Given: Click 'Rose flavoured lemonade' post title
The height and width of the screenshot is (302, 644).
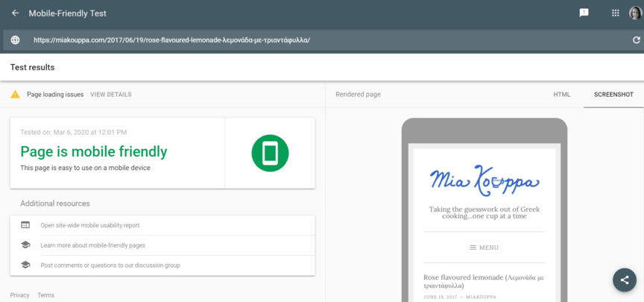Looking at the screenshot, I should (x=484, y=281).
